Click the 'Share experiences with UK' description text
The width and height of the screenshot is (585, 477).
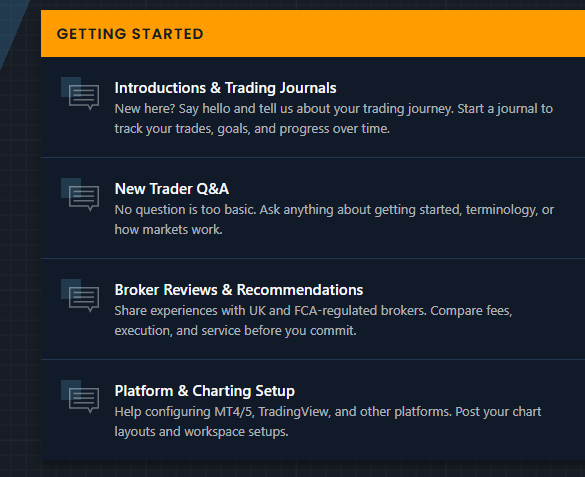click(313, 321)
